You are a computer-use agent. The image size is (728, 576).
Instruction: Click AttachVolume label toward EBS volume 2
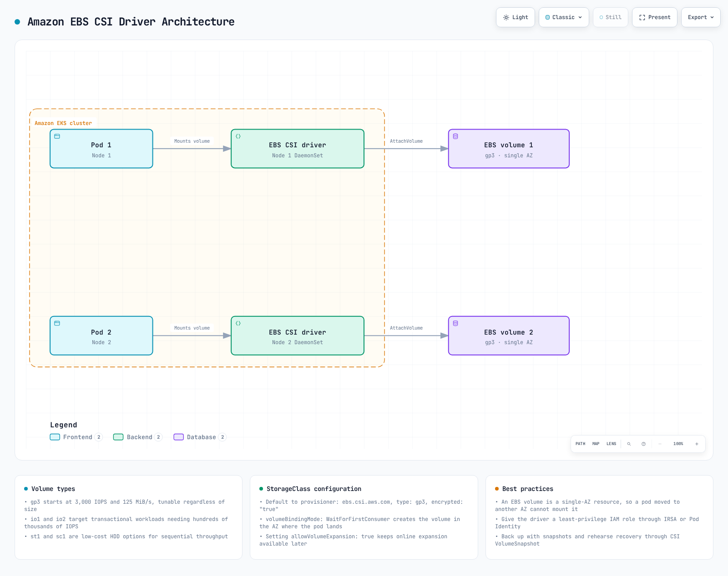(406, 328)
